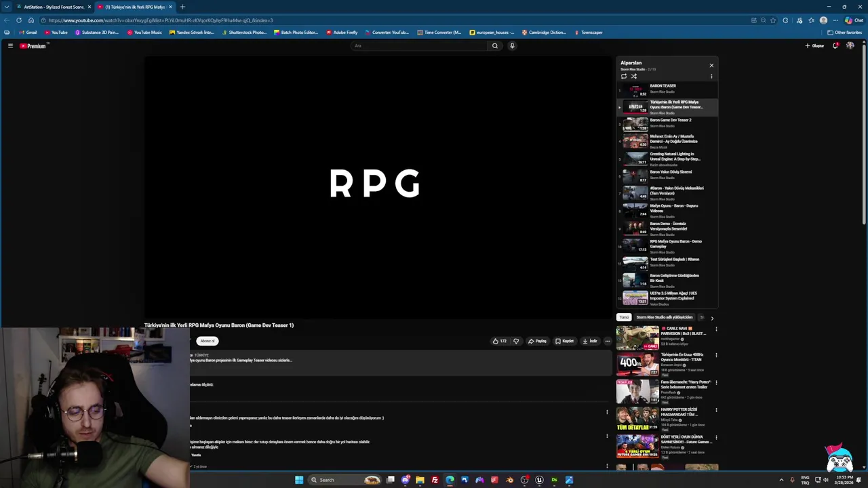
Task: Select the Tümü filter chip
Action: tap(624, 317)
